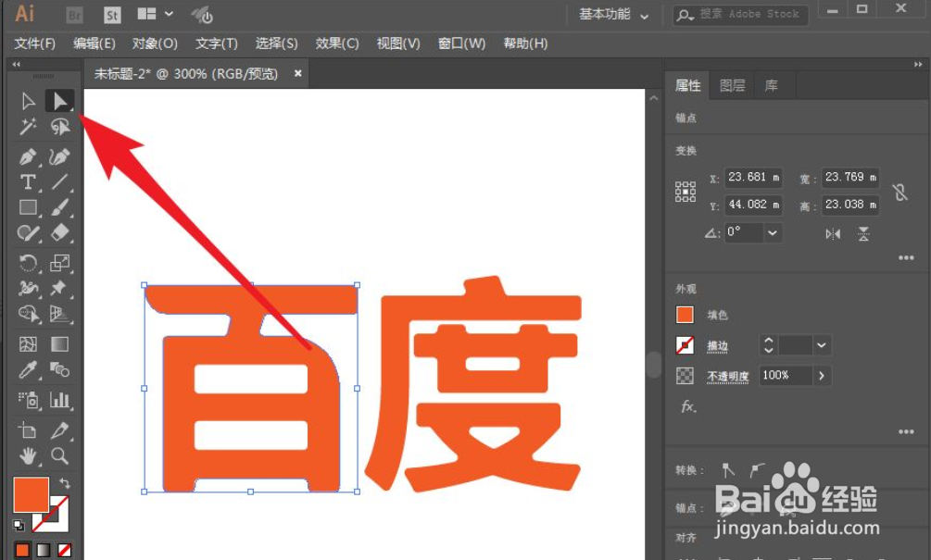Collapse the right panel dock
The width and height of the screenshot is (931, 560).
918,64
